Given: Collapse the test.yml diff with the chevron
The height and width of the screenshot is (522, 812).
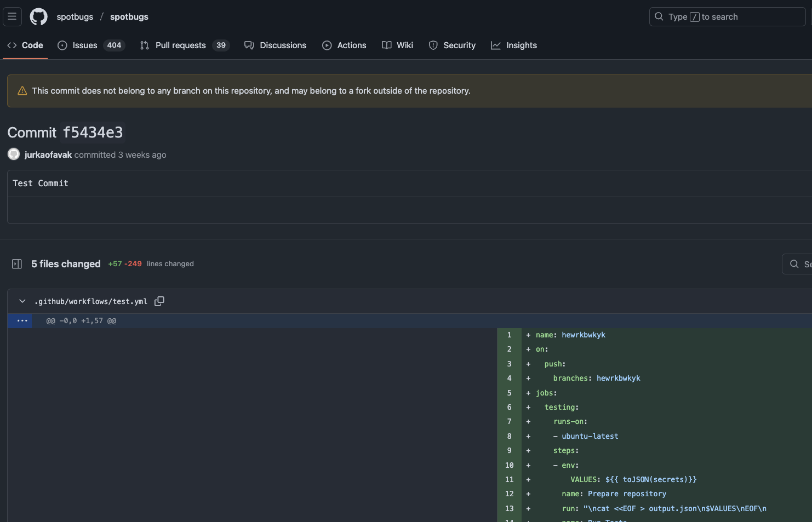Looking at the screenshot, I should 22,301.
